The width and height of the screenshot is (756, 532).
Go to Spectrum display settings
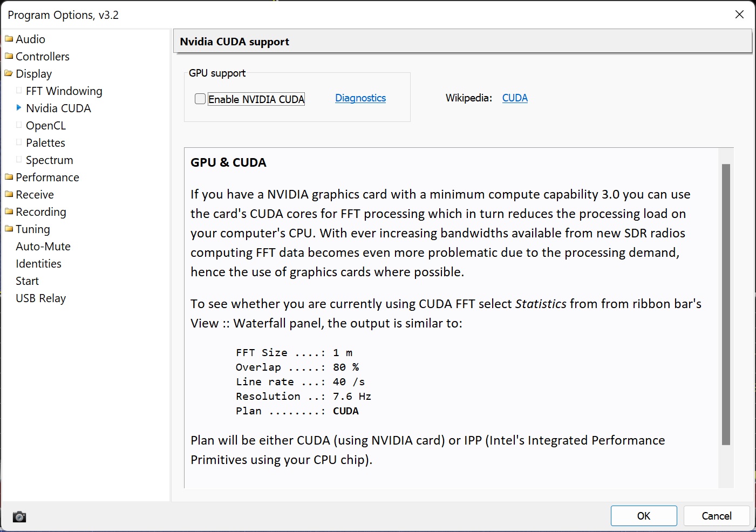49,160
